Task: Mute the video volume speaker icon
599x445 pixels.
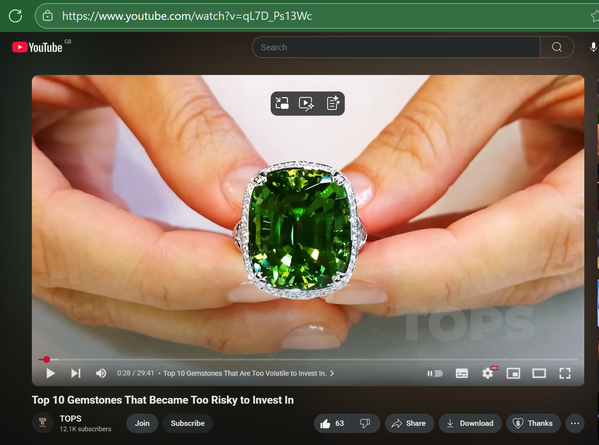Action: tap(101, 373)
